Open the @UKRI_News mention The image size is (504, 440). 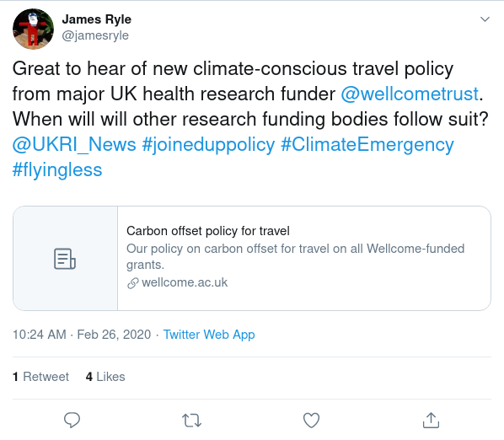74,144
